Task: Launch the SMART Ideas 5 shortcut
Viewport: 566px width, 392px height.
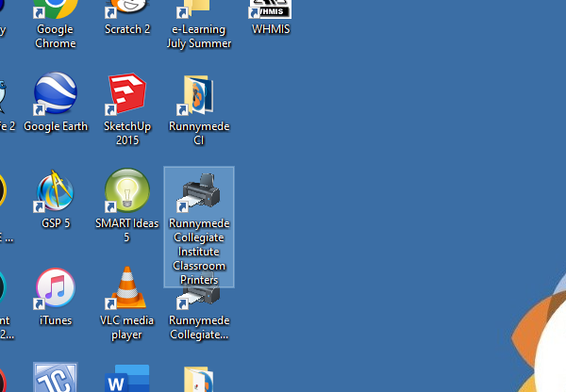Action: (127, 190)
